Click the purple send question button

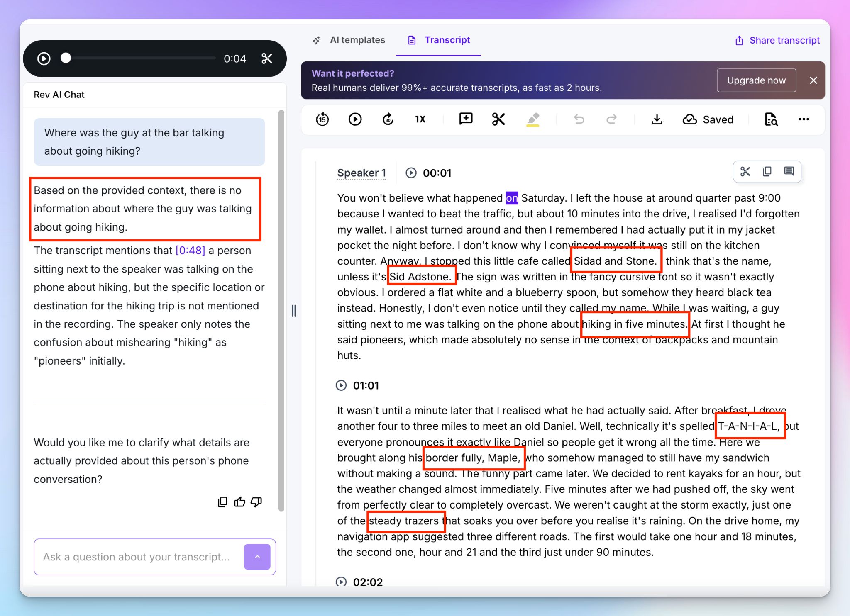[x=257, y=557]
